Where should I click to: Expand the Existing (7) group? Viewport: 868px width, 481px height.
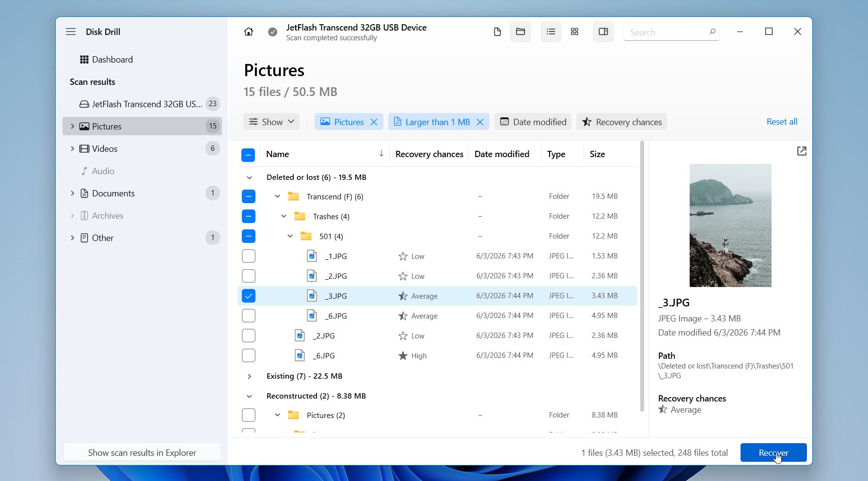pos(249,376)
